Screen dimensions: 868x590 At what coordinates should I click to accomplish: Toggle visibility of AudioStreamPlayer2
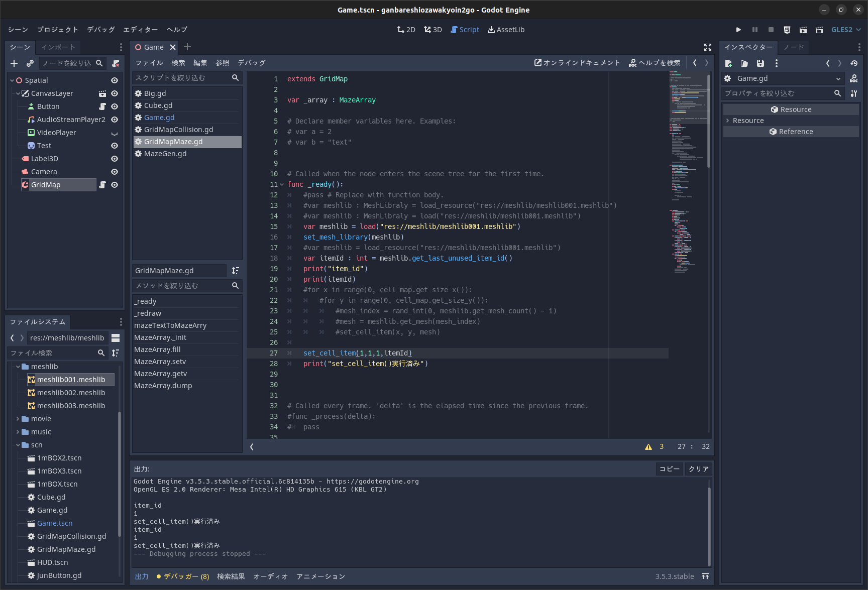pyautogui.click(x=115, y=120)
